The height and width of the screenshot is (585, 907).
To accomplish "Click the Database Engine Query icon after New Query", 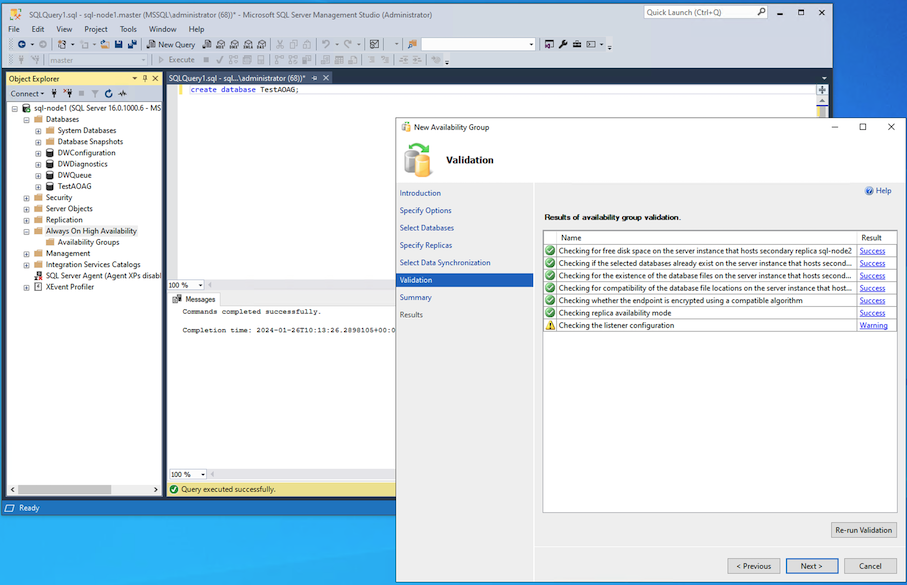I will point(207,44).
